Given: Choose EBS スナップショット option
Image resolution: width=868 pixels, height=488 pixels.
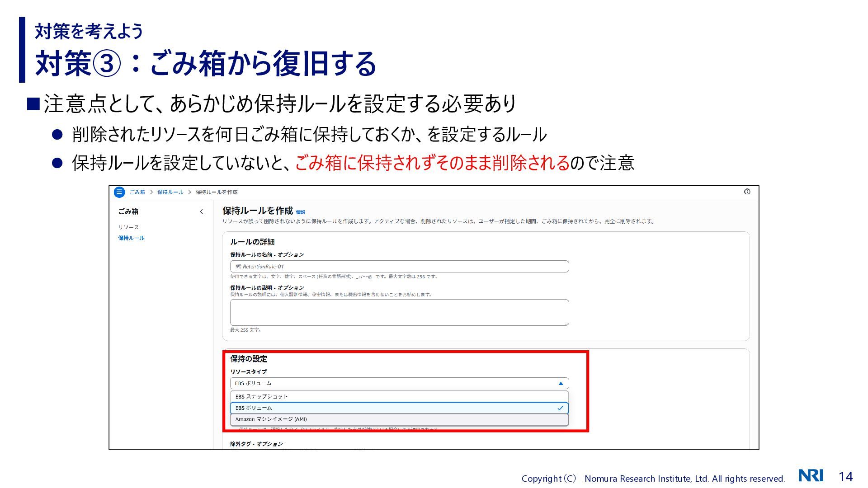Looking at the screenshot, I should pyautogui.click(x=261, y=397).
